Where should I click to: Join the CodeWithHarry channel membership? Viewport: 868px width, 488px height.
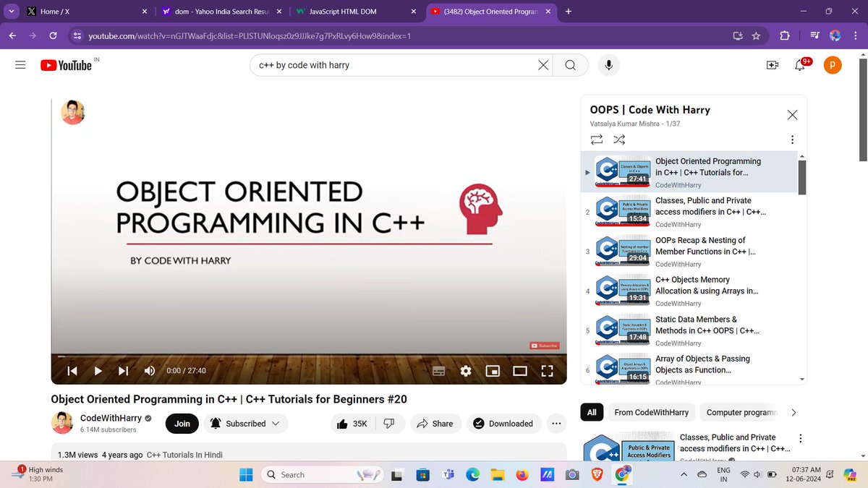(x=182, y=424)
